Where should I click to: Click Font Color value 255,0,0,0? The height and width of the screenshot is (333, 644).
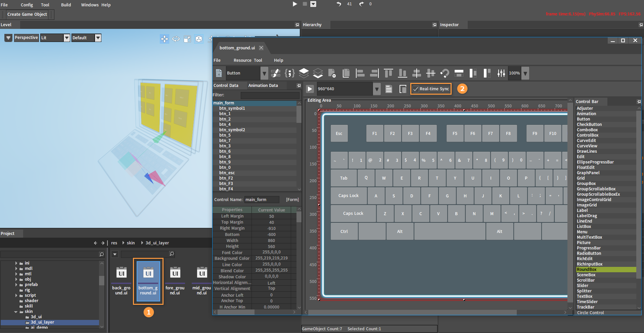pos(271,252)
